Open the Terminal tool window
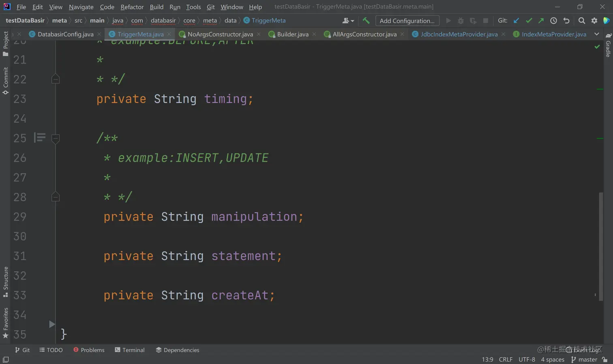Image resolution: width=613 pixels, height=364 pixels. pos(129,350)
